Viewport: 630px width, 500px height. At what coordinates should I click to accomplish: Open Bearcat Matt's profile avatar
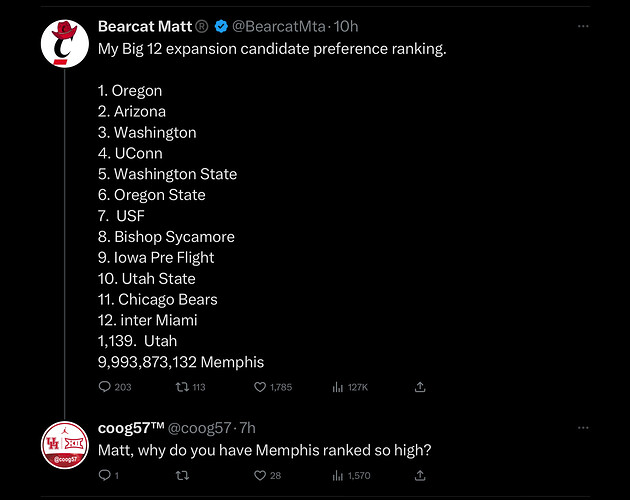[x=67, y=45]
